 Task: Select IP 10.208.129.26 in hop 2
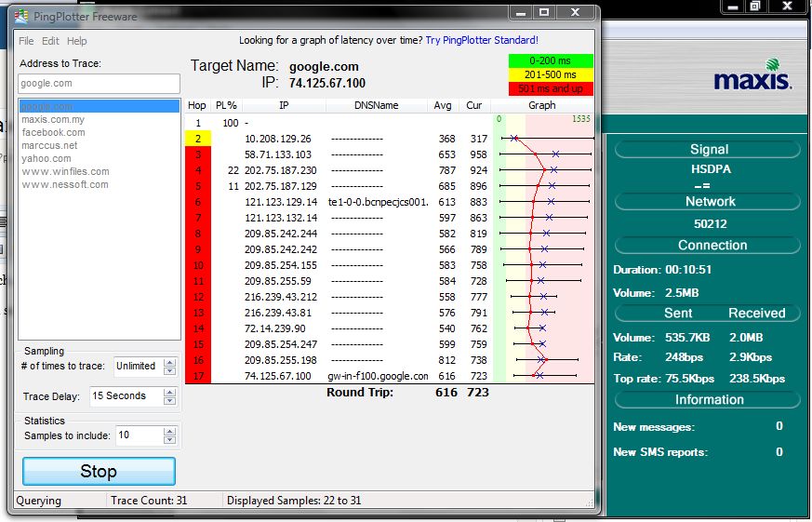tap(278, 139)
